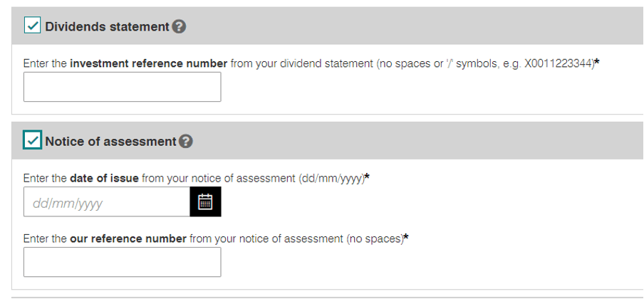Select the Dividends statement heading text
644x299 pixels.
tap(107, 27)
